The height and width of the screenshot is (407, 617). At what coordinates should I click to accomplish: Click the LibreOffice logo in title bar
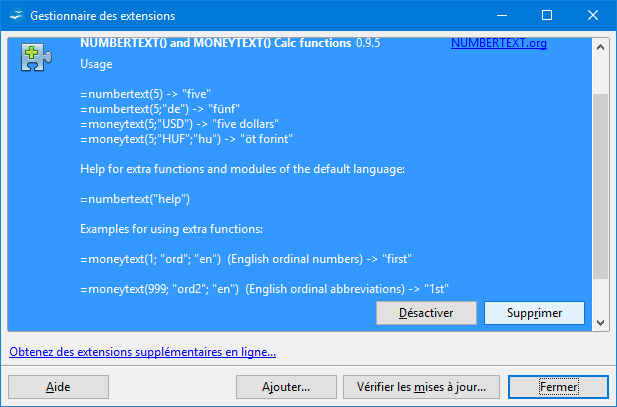click(17, 15)
